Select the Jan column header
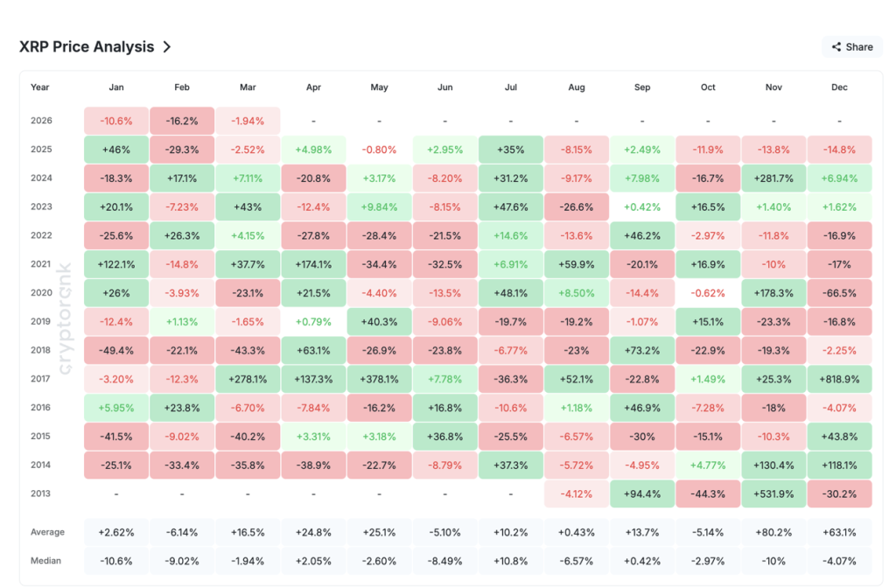This screenshot has width=896, height=588. 116,87
